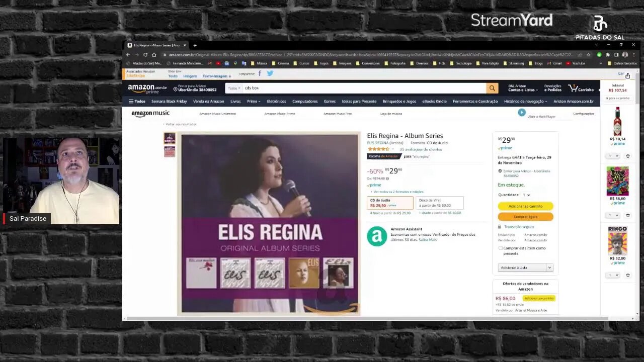Open quantity dropdown for Tabasco cart item
Viewport: 644px width, 362px height.
tap(613, 156)
